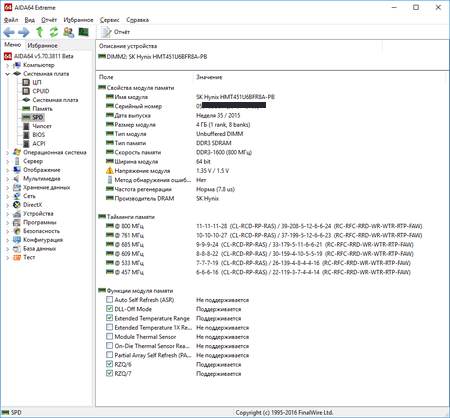This screenshot has width=450, height=418.
Task: Click the warning icon beside Напряжение модуля
Action: point(110,171)
